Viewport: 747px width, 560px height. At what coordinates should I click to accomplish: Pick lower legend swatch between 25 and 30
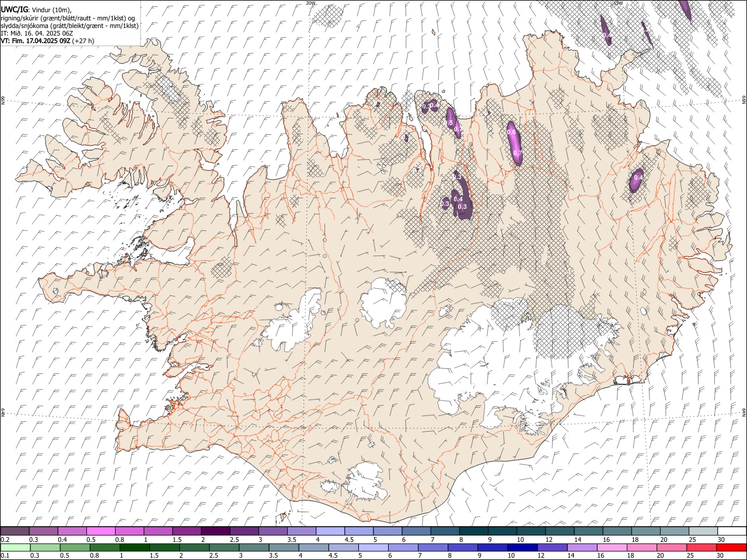(x=702, y=548)
